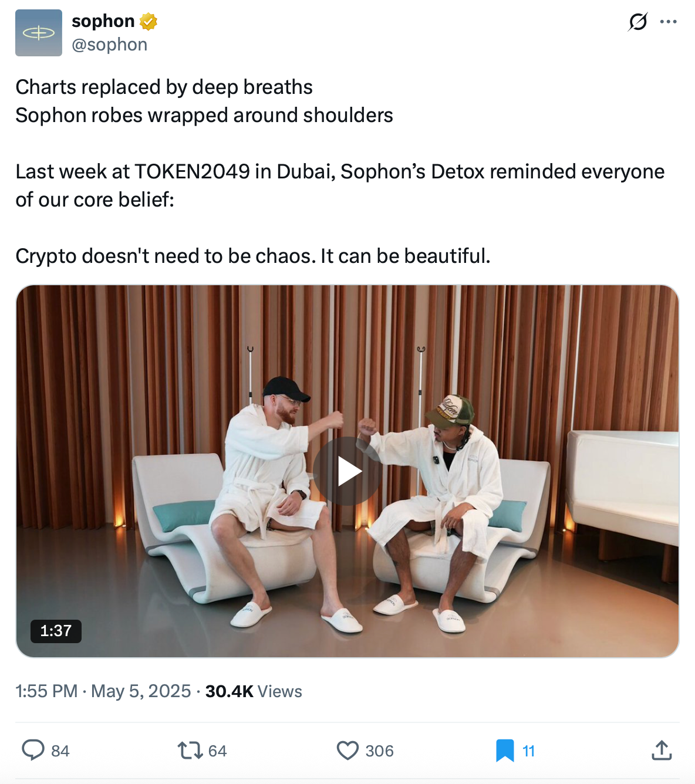Open the three-dot More menu
This screenshot has height=784, width=695.
668,22
